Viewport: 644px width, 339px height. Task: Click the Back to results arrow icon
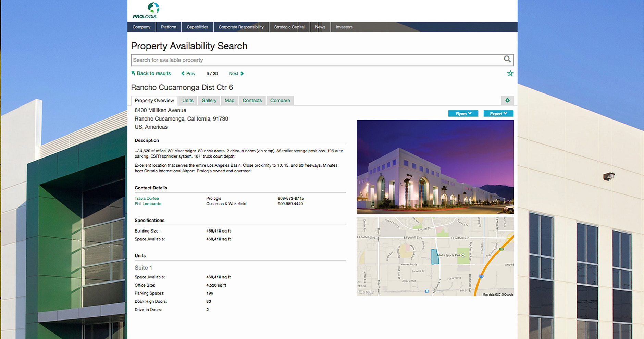point(133,73)
